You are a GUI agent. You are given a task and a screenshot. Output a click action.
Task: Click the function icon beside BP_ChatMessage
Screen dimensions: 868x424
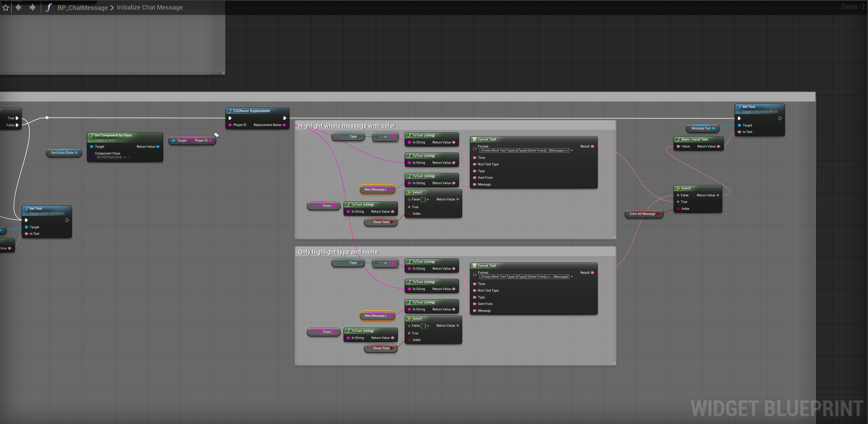(48, 7)
